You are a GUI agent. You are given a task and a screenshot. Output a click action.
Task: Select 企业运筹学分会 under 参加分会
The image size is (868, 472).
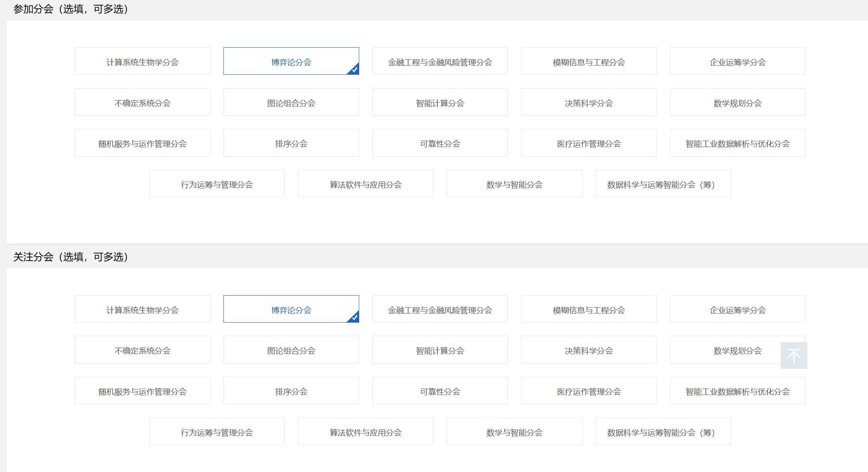pyautogui.click(x=737, y=62)
